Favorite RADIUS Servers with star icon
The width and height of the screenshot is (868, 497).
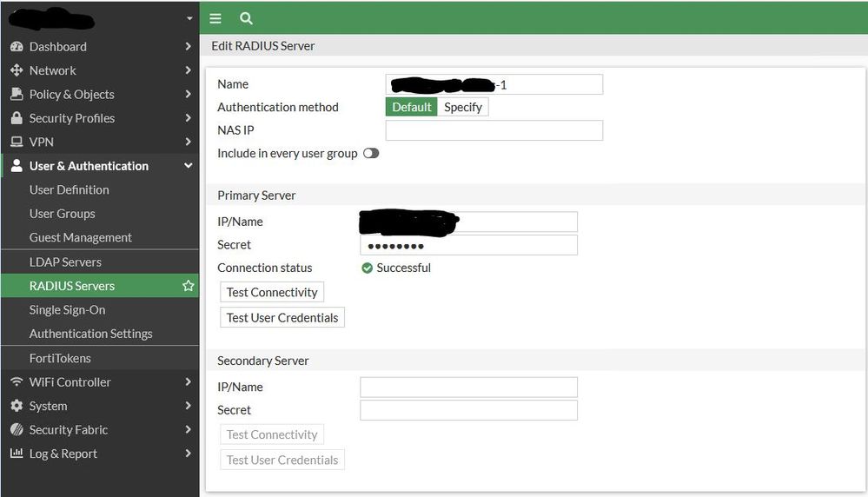(189, 286)
